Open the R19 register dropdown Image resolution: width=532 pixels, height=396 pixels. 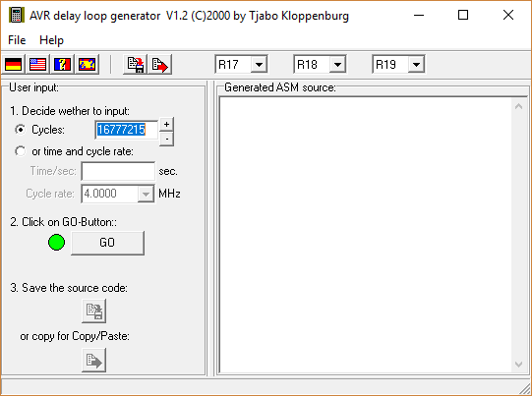pos(417,64)
